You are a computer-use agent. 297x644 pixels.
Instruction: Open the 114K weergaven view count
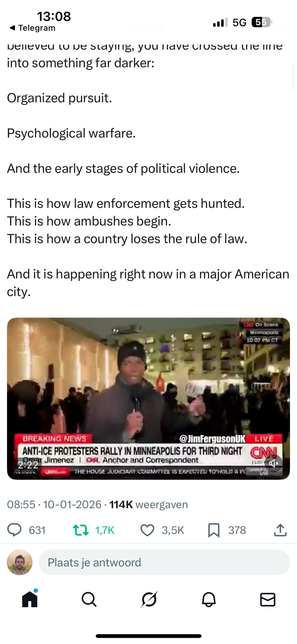click(148, 504)
